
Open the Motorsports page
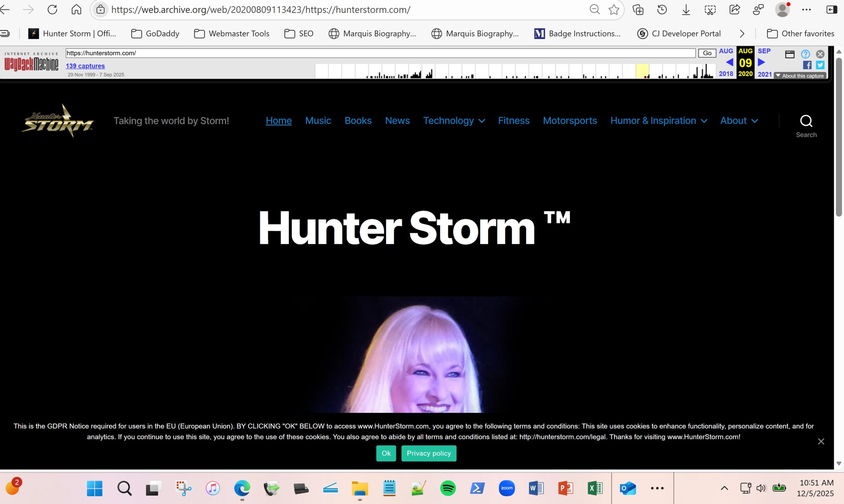tap(570, 121)
